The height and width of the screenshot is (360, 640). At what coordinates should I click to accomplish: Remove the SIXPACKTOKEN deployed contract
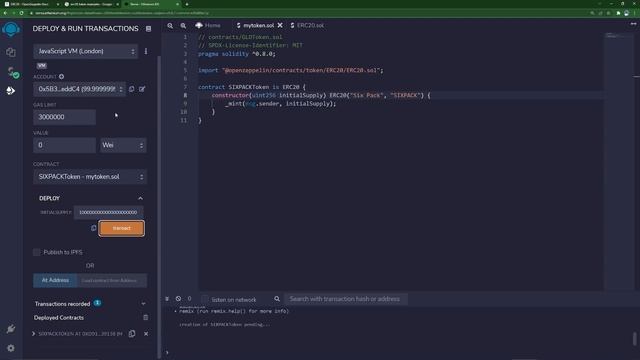click(x=146, y=333)
